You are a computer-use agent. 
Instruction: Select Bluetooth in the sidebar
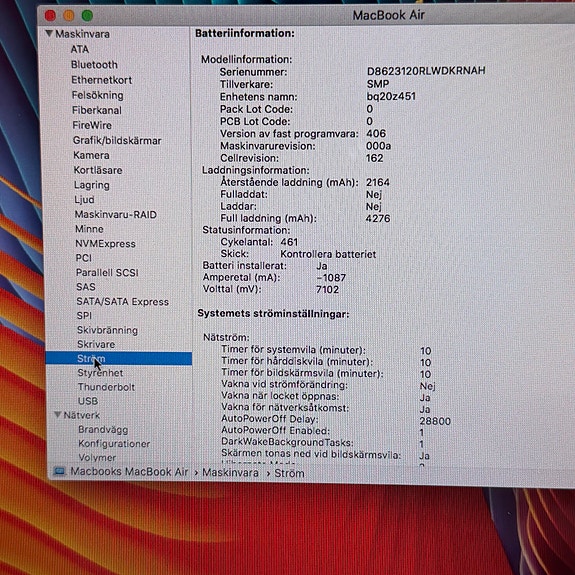tap(94, 65)
